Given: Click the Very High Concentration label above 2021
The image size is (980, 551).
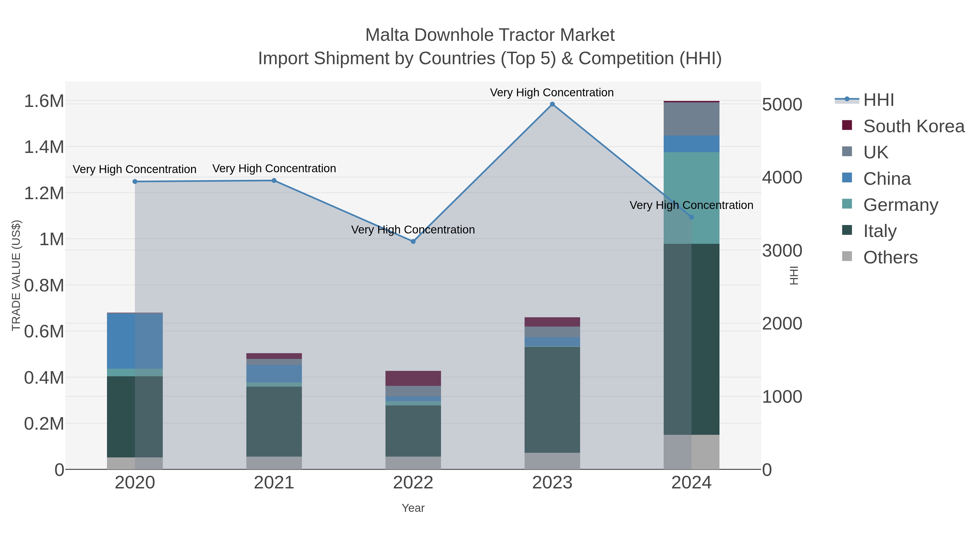Looking at the screenshot, I should point(274,168).
